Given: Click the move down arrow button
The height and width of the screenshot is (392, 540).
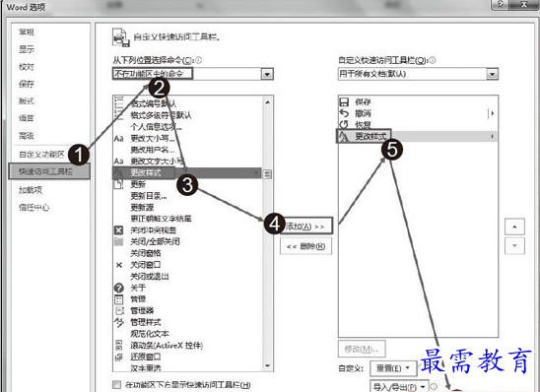Looking at the screenshot, I should pos(514,245).
